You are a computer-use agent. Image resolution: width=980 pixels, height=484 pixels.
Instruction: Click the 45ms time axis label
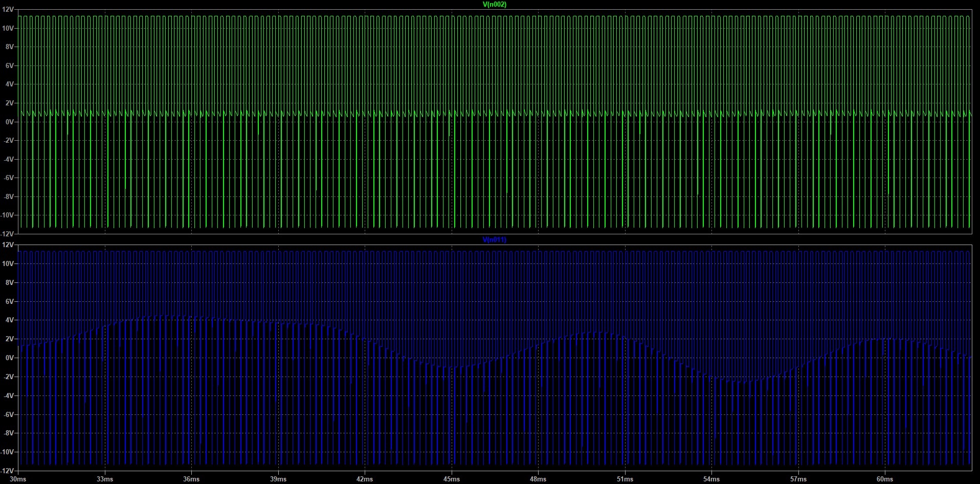tap(452, 479)
